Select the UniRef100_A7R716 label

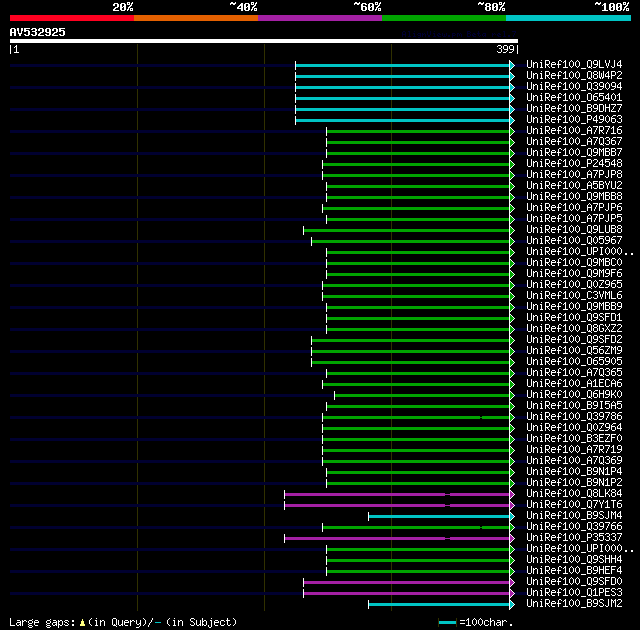(574, 131)
